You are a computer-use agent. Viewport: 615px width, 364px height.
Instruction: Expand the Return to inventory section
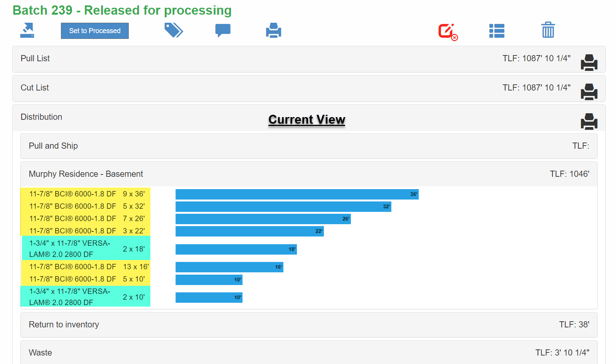pos(309,325)
